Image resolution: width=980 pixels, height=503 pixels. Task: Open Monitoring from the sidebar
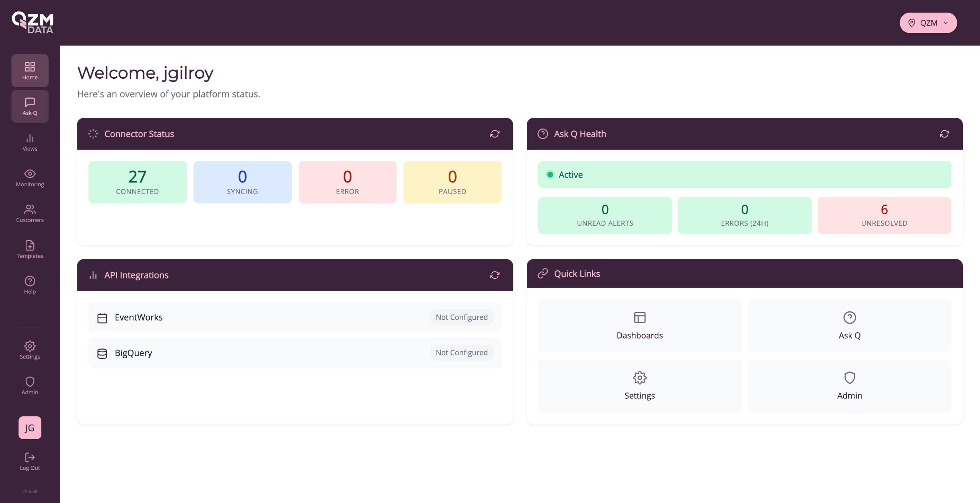point(30,178)
